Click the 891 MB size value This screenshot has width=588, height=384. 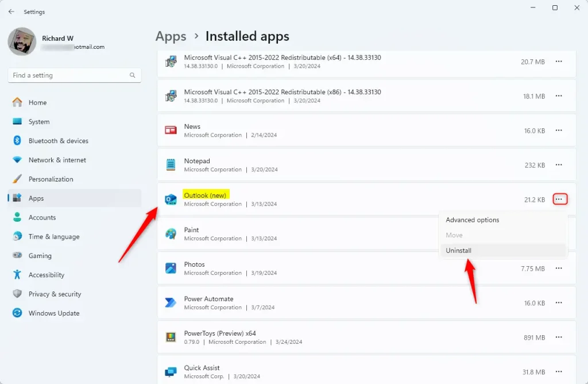pyautogui.click(x=534, y=337)
